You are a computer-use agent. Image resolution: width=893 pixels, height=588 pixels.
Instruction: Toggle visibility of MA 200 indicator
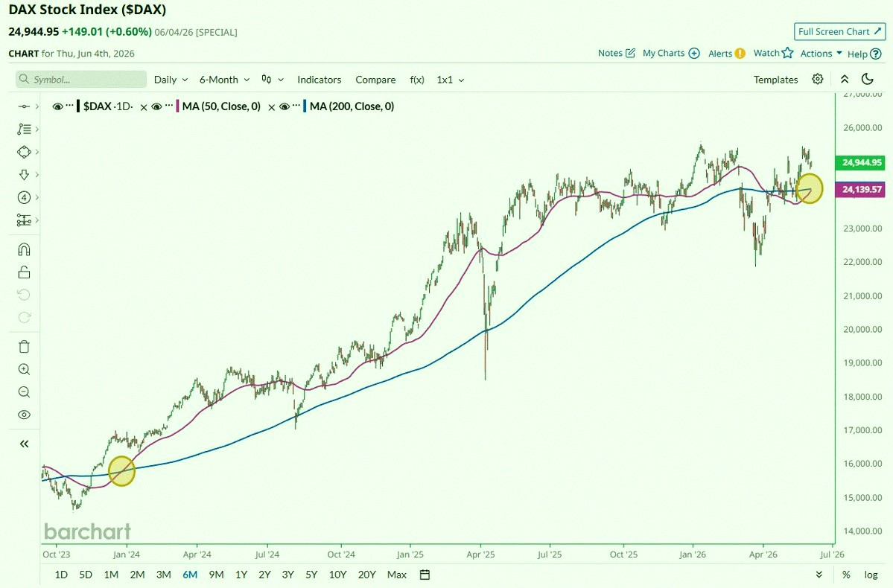(285, 106)
